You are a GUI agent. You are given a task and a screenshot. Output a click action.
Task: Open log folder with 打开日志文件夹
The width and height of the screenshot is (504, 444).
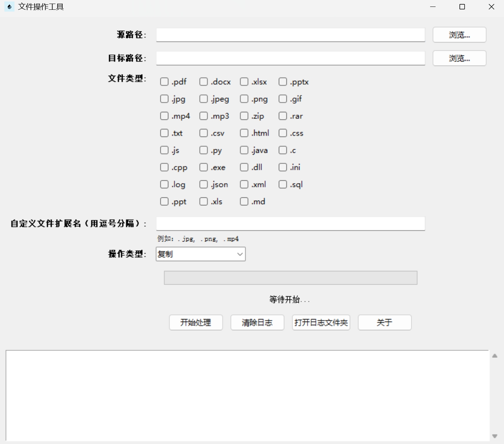pos(321,322)
